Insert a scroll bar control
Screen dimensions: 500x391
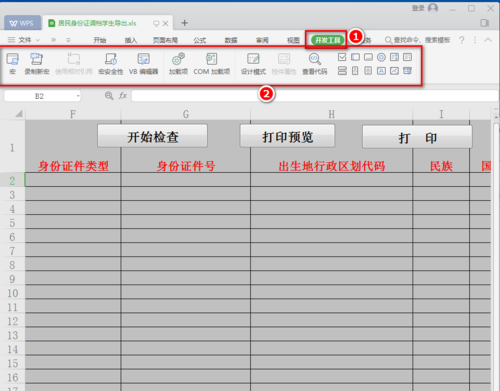point(368,71)
